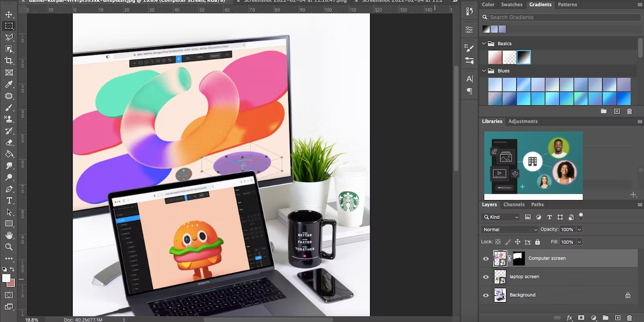
Task: Open the Normal blend mode dropdown
Action: point(510,230)
